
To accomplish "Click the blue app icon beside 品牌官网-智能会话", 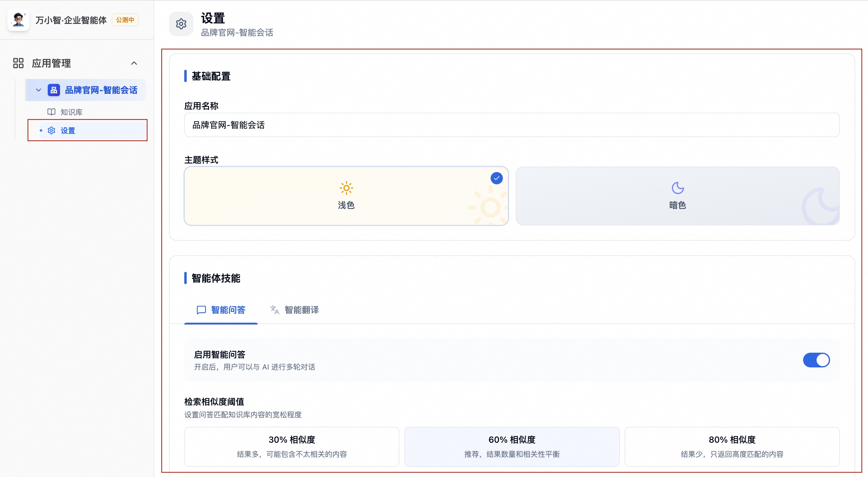I will [x=54, y=90].
